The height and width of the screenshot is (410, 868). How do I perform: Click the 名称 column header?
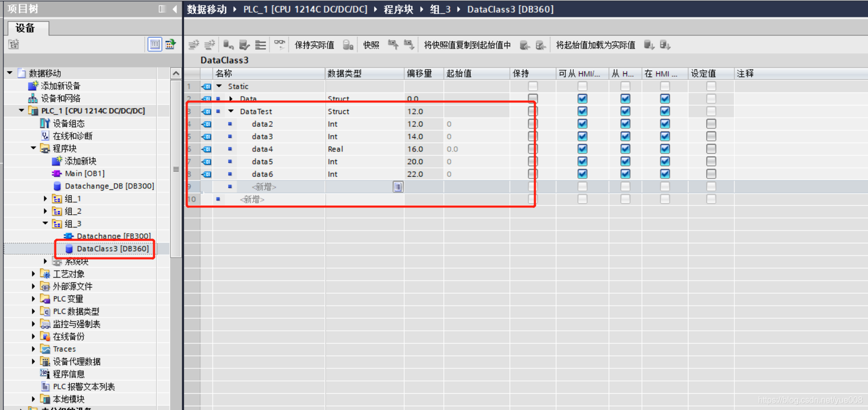click(x=269, y=73)
